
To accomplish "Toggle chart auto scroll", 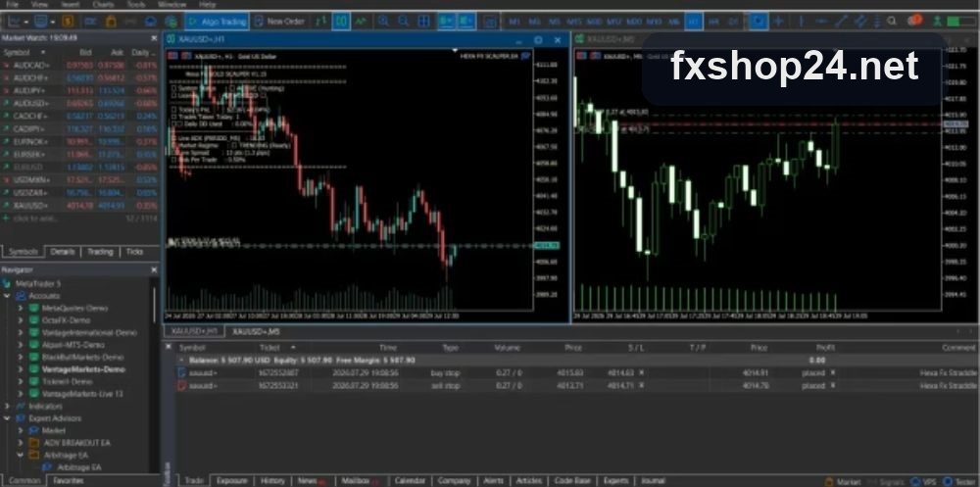I will (x=446, y=22).
